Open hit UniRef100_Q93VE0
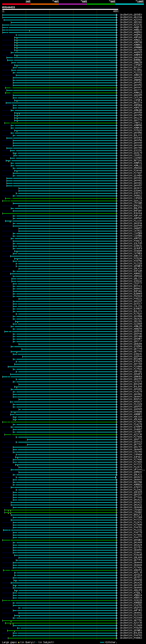 tap(131, 15)
